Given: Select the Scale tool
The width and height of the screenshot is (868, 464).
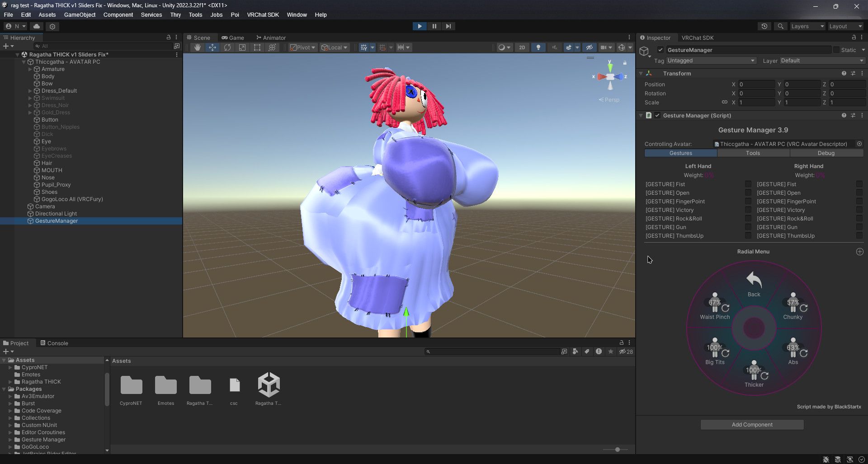Looking at the screenshot, I should point(242,47).
